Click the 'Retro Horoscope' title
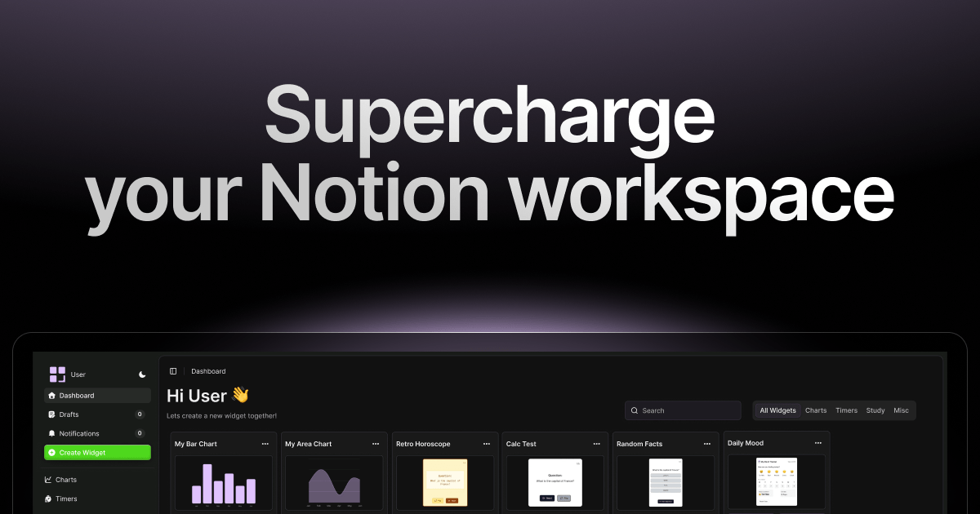This screenshot has height=514, width=980. 423,444
